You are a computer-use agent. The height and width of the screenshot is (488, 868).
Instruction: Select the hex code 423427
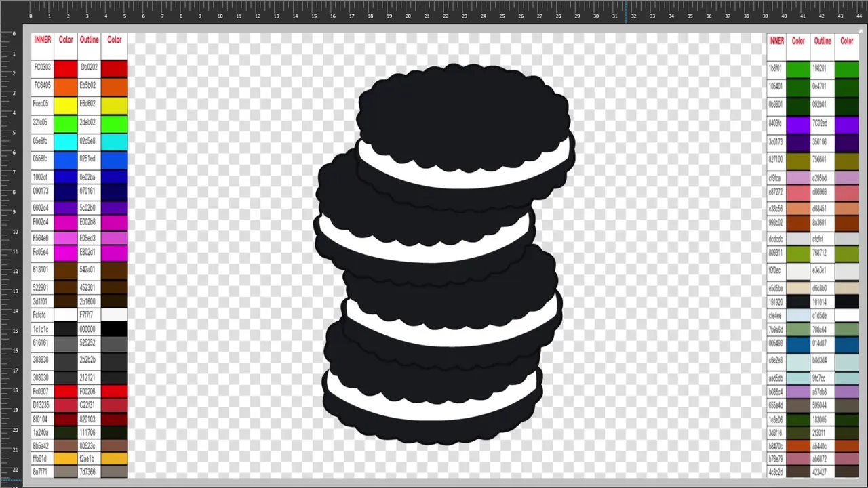[820, 472]
